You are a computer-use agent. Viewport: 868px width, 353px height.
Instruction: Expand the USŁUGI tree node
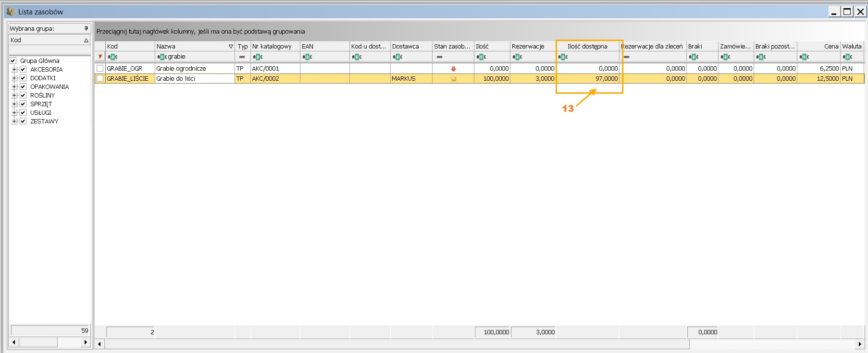tap(14, 113)
